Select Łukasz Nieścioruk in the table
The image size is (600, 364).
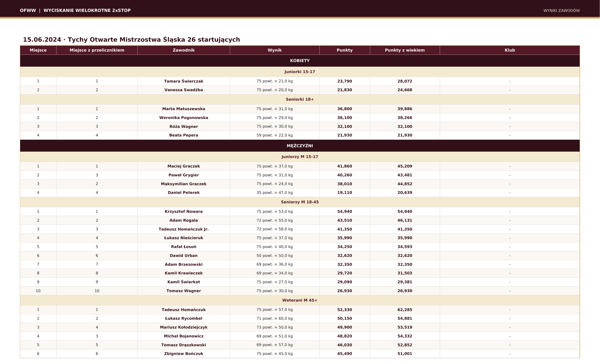pos(184,238)
